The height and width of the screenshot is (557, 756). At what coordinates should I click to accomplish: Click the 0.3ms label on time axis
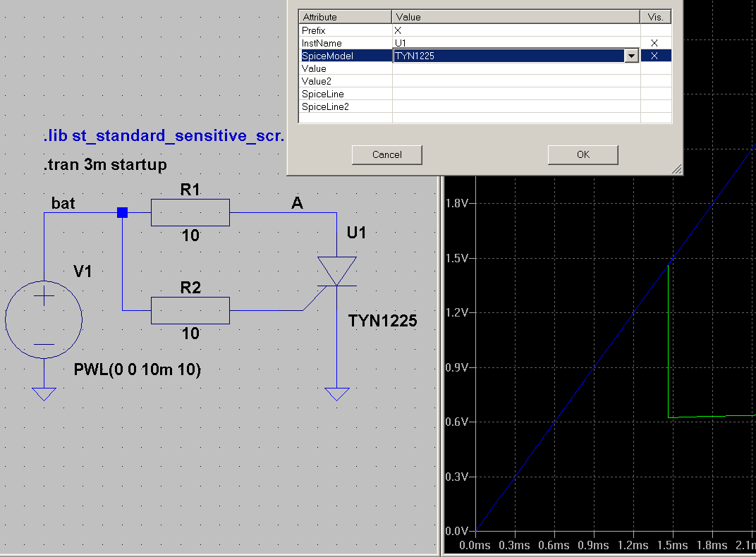514,546
